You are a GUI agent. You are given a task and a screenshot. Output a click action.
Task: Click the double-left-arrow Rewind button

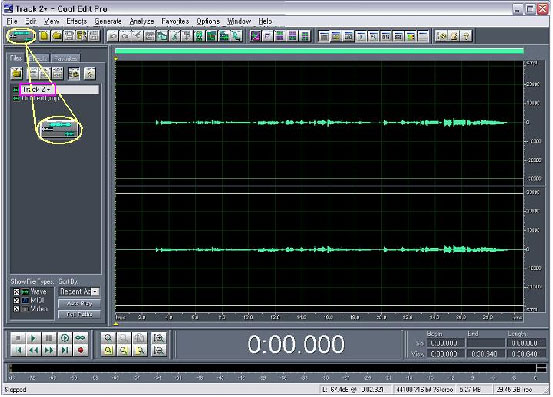(x=33, y=350)
